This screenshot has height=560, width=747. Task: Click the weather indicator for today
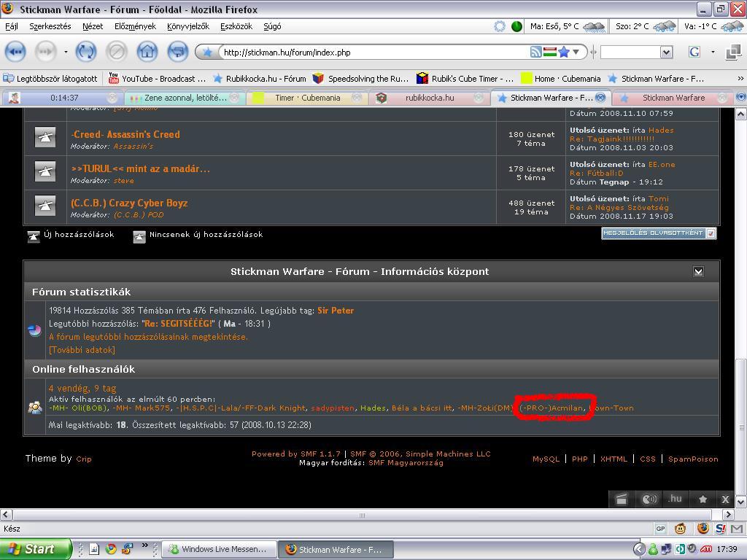pyautogui.click(x=568, y=26)
